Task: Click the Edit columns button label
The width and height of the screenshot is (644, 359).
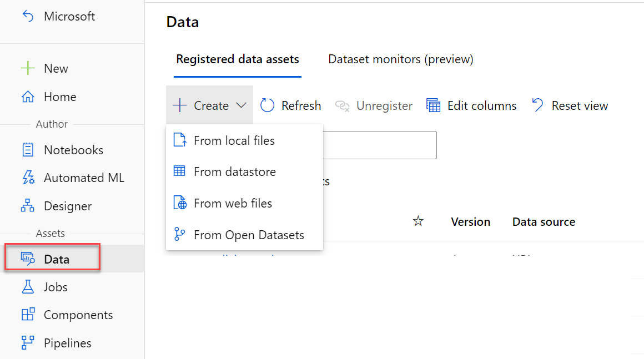Action: click(x=482, y=106)
